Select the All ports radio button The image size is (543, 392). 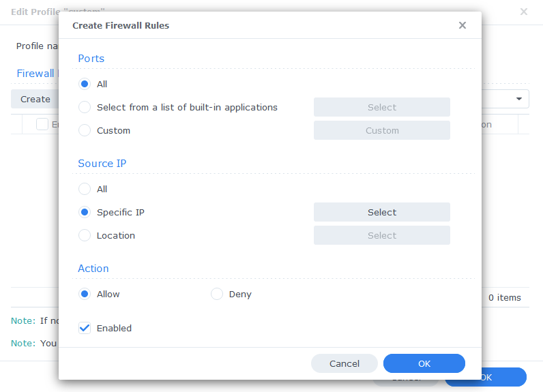85,84
